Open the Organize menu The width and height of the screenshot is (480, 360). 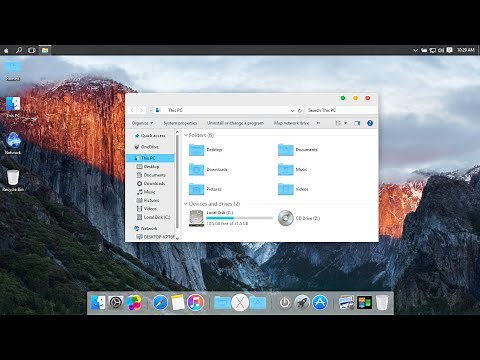[x=142, y=123]
